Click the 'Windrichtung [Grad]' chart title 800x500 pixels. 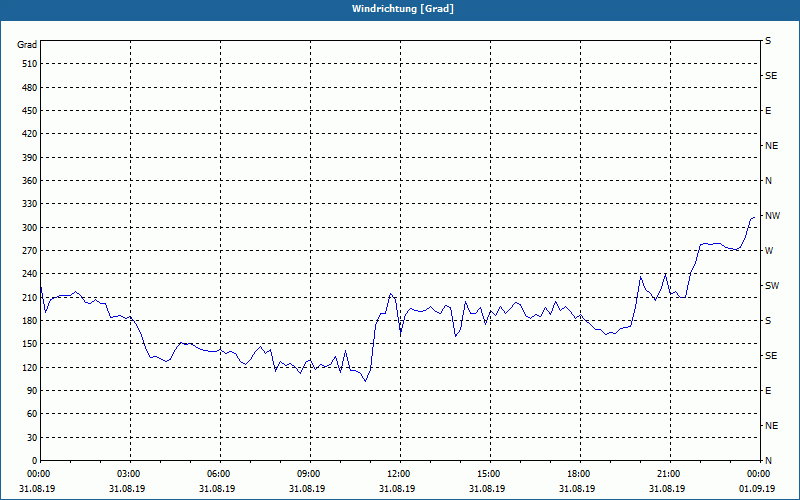pyautogui.click(x=403, y=9)
